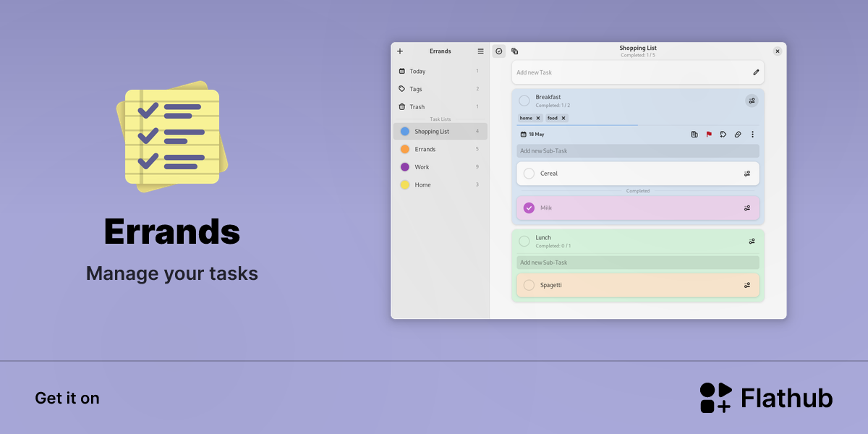
Task: Open the tags icon in Breakfast toolbar
Action: 723,135
